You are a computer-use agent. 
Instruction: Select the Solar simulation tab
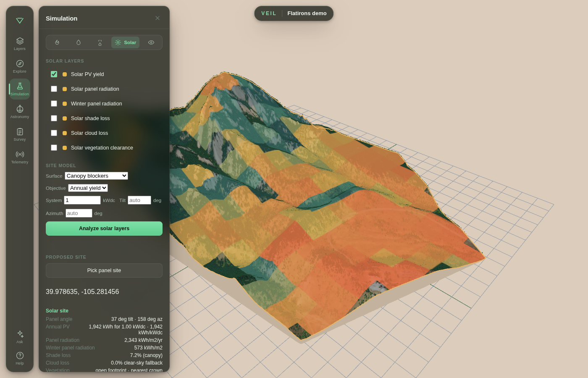[126, 42]
